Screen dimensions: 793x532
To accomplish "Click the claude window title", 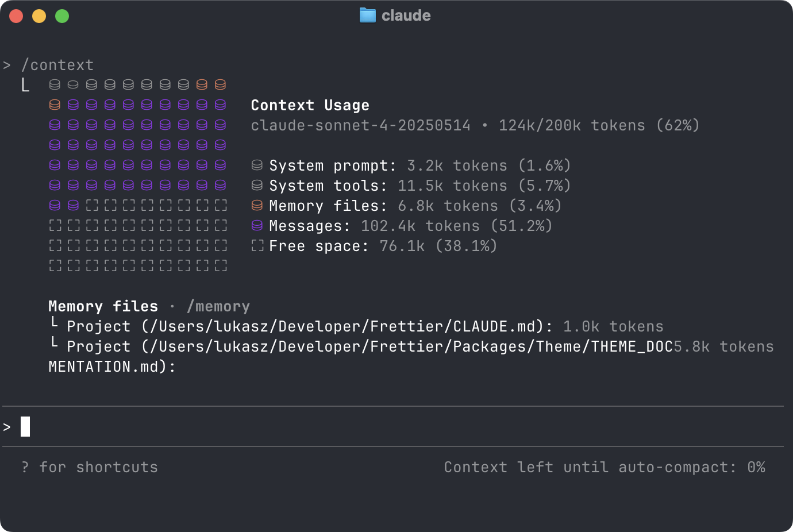I will (x=406, y=16).
